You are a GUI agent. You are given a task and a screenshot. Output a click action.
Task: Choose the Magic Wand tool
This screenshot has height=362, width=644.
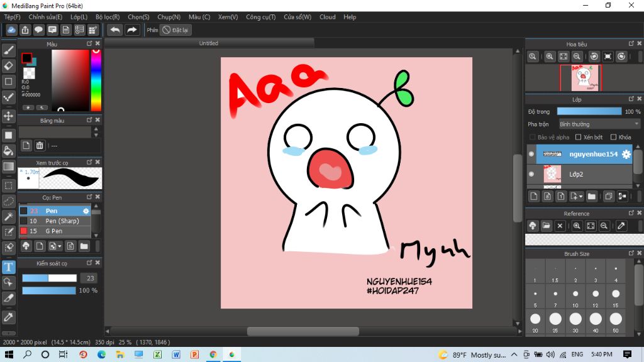click(x=9, y=216)
